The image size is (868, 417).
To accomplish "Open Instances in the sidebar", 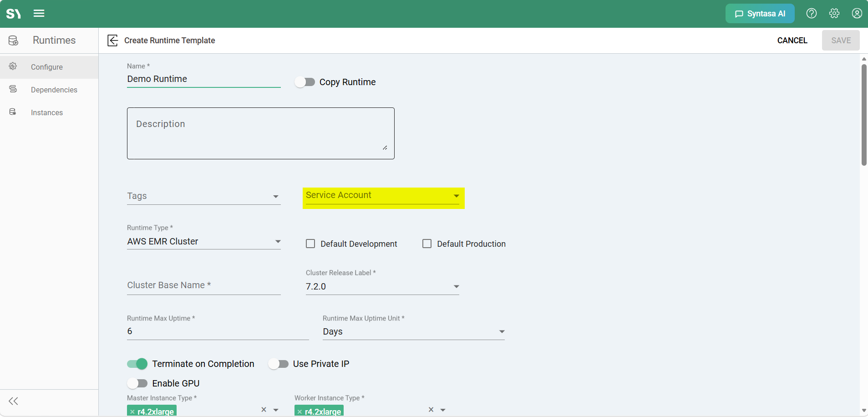I will [x=47, y=112].
